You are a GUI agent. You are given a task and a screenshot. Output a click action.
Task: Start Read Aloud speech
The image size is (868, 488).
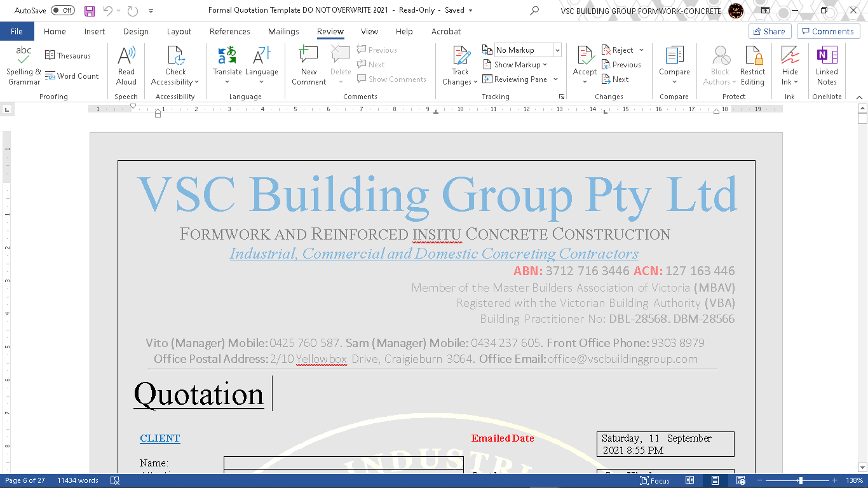(x=126, y=65)
